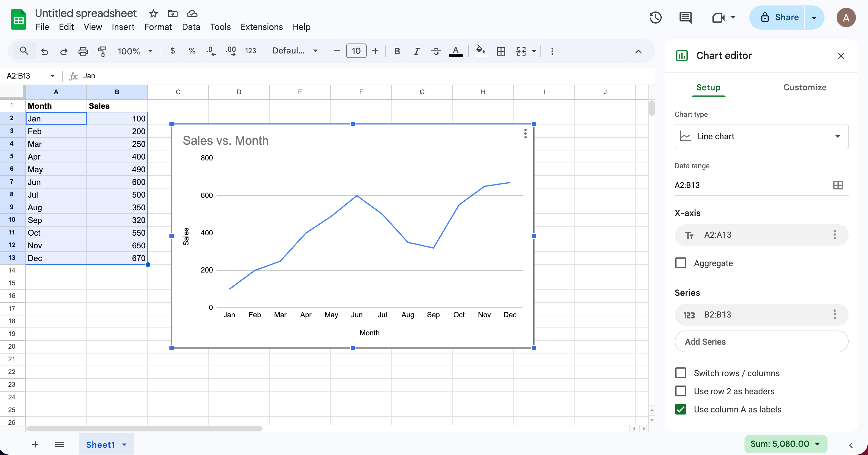Increase font size with plus button

[375, 51]
